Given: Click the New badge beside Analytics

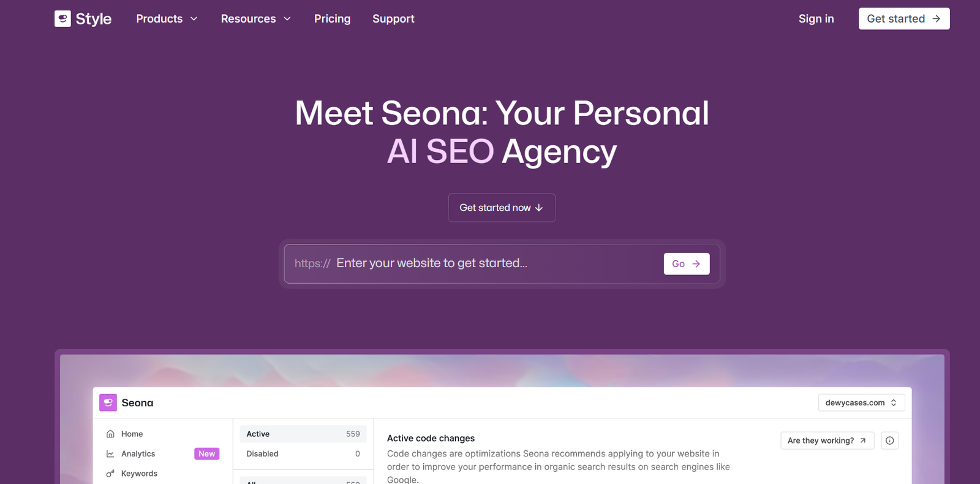Looking at the screenshot, I should coord(206,454).
